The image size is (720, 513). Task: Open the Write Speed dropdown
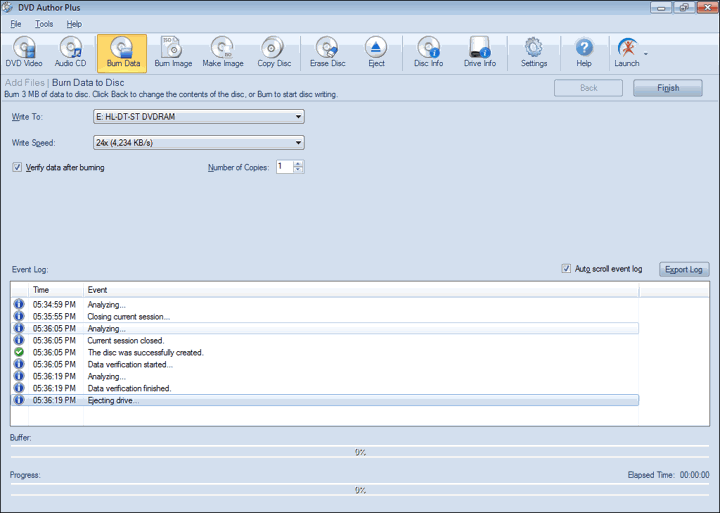point(298,143)
